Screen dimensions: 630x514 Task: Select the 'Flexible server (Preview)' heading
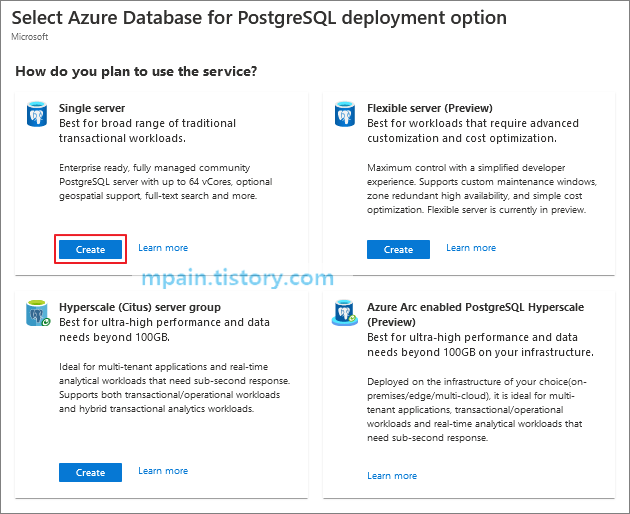pyautogui.click(x=430, y=108)
